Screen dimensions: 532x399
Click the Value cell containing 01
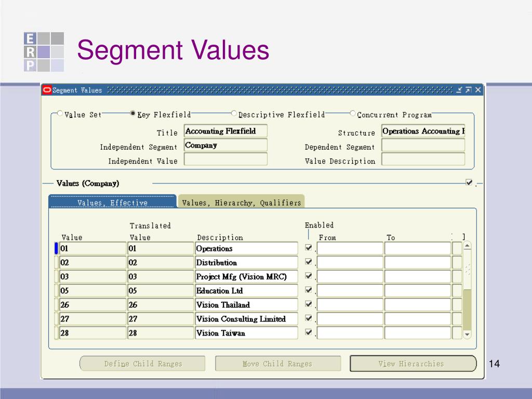92,248
